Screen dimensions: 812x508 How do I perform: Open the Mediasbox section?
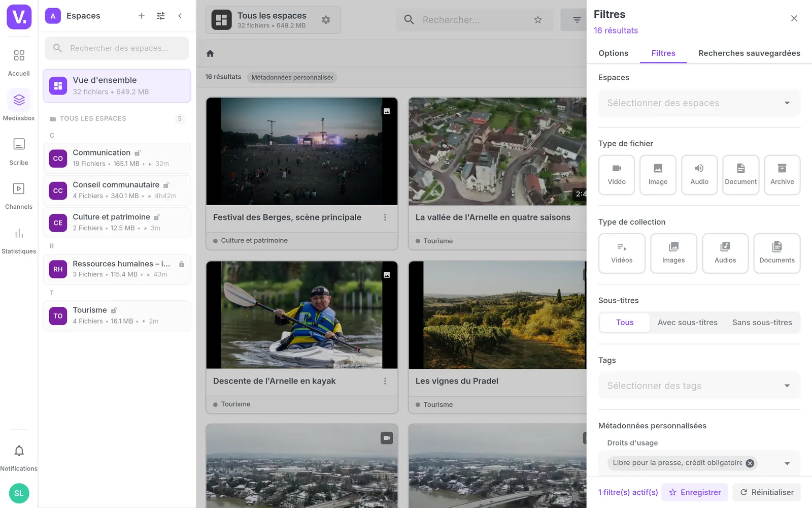(x=19, y=106)
